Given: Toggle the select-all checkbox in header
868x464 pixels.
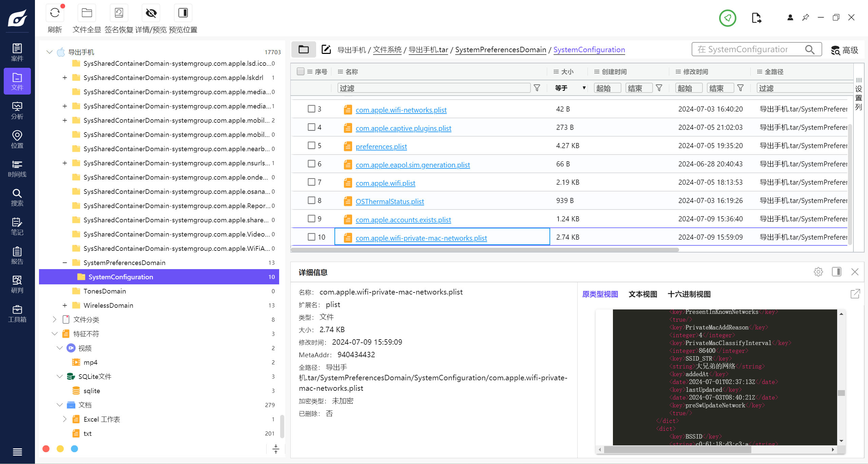Looking at the screenshot, I should pos(300,72).
